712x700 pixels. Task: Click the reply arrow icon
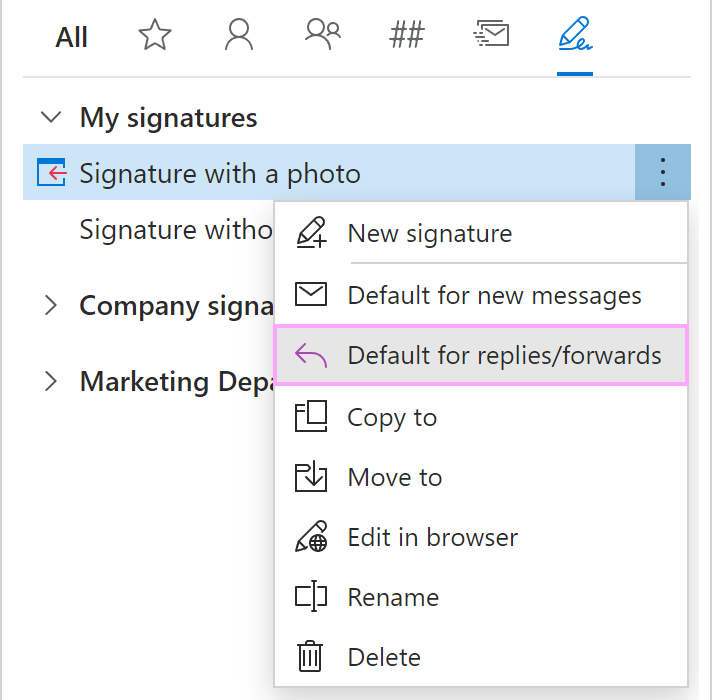[x=311, y=355]
